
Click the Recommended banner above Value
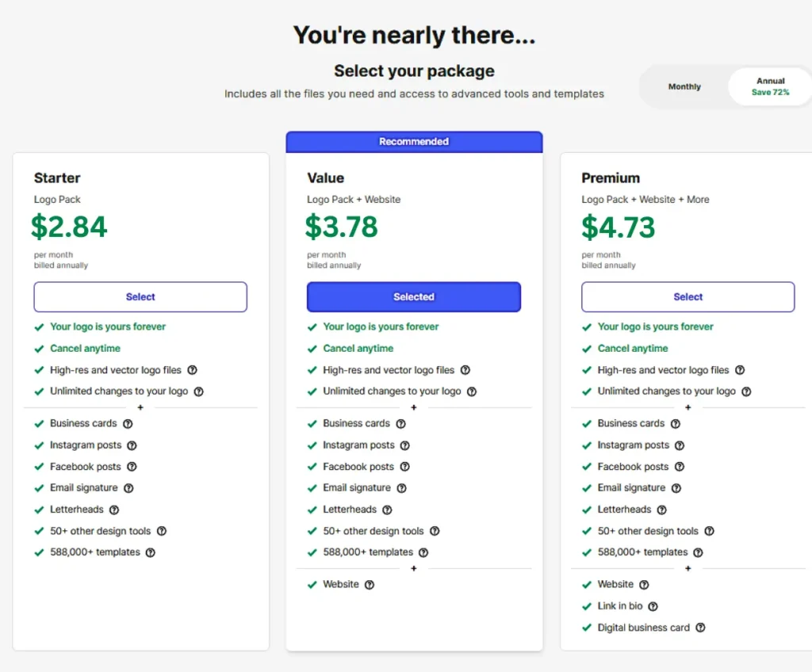(x=414, y=142)
